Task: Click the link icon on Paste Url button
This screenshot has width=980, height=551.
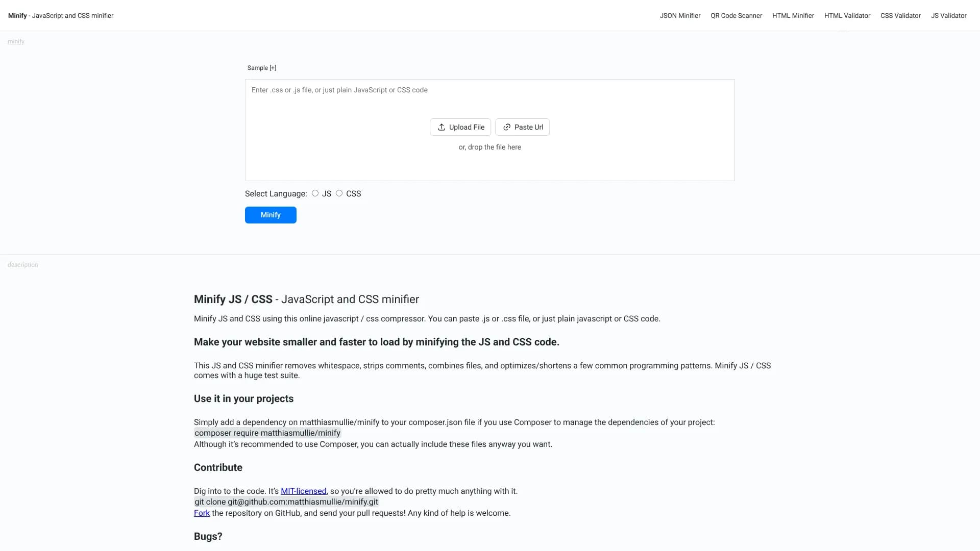Action: click(506, 127)
